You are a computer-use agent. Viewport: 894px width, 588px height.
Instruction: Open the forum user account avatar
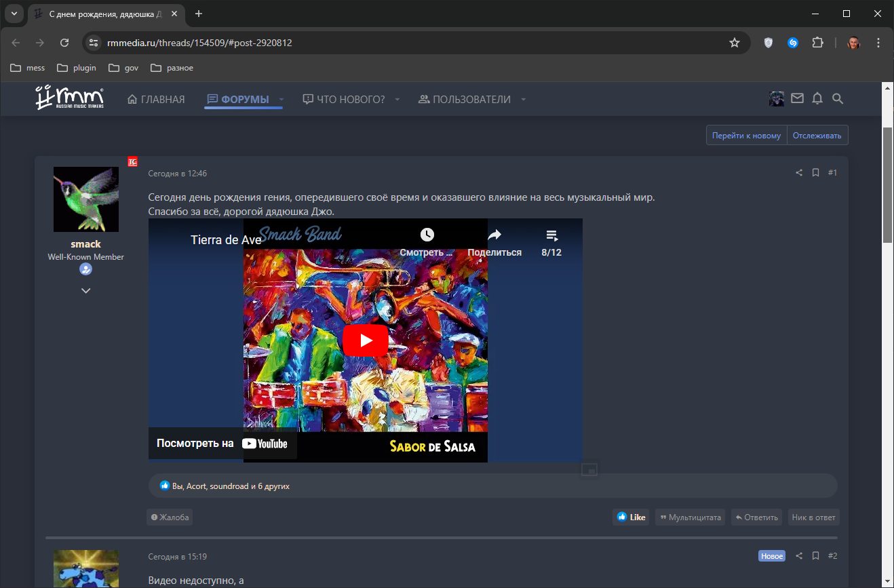point(777,99)
